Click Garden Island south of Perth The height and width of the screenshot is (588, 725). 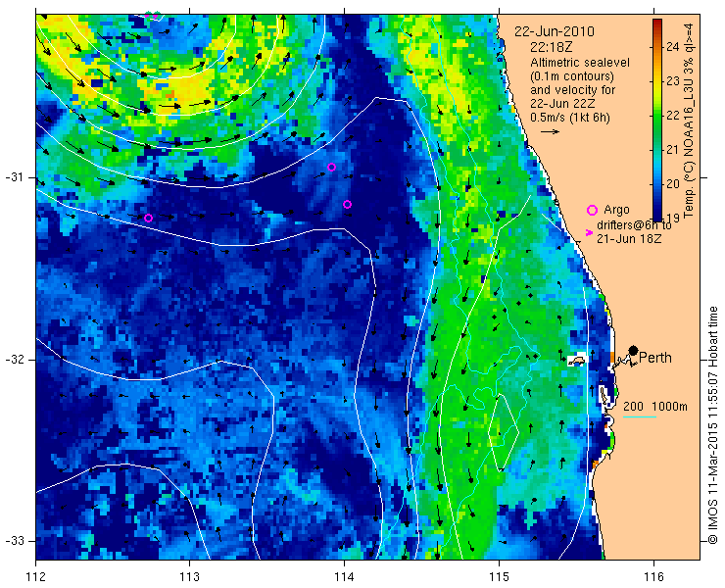click(604, 397)
